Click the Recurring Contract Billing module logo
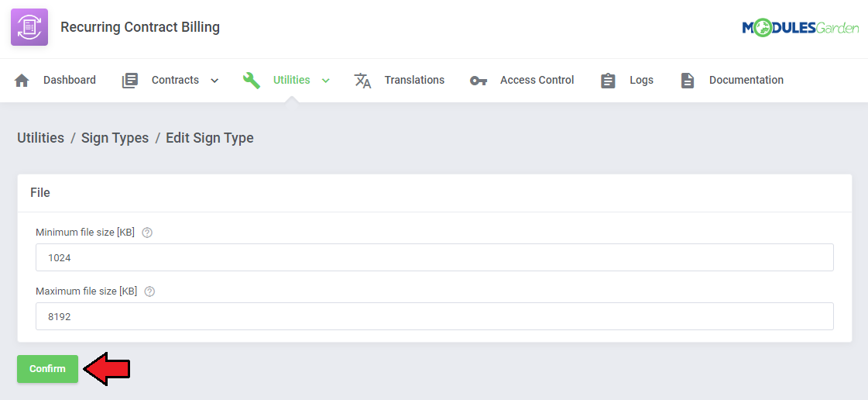 [29, 27]
